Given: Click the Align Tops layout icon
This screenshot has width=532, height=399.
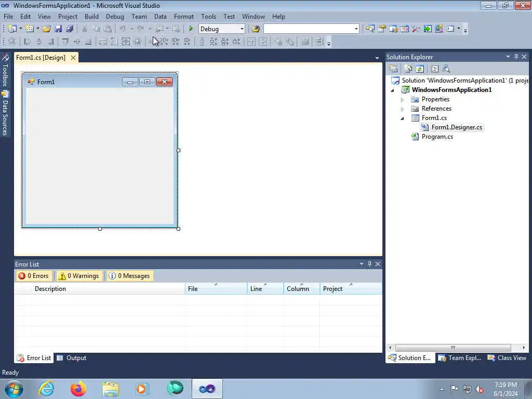Looking at the screenshot, I should (65, 42).
